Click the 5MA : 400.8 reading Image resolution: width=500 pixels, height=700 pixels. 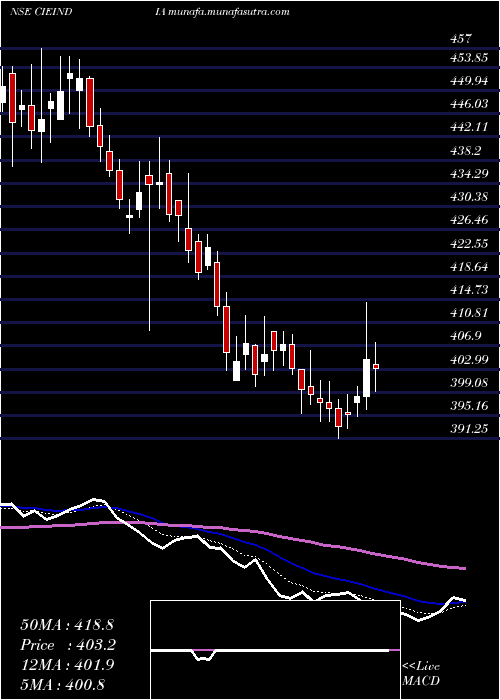coord(62,684)
